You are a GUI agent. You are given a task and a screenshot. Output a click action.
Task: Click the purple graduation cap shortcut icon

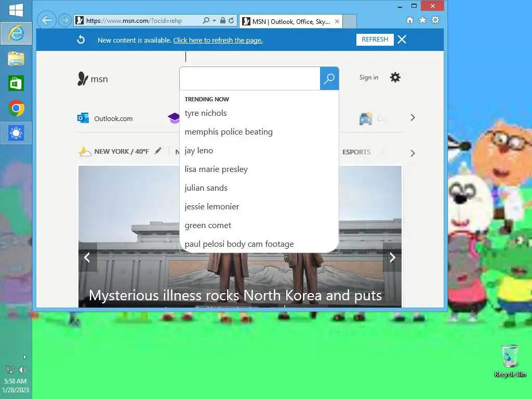click(174, 118)
